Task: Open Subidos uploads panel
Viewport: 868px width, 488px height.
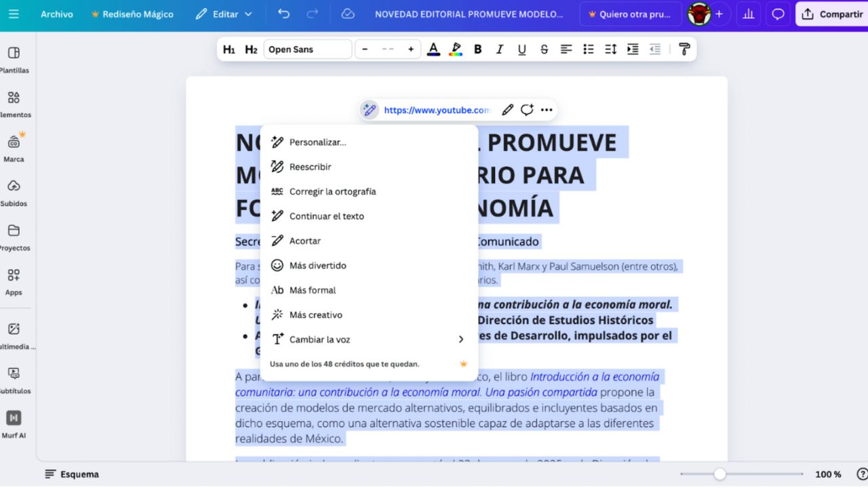Action: click(14, 193)
